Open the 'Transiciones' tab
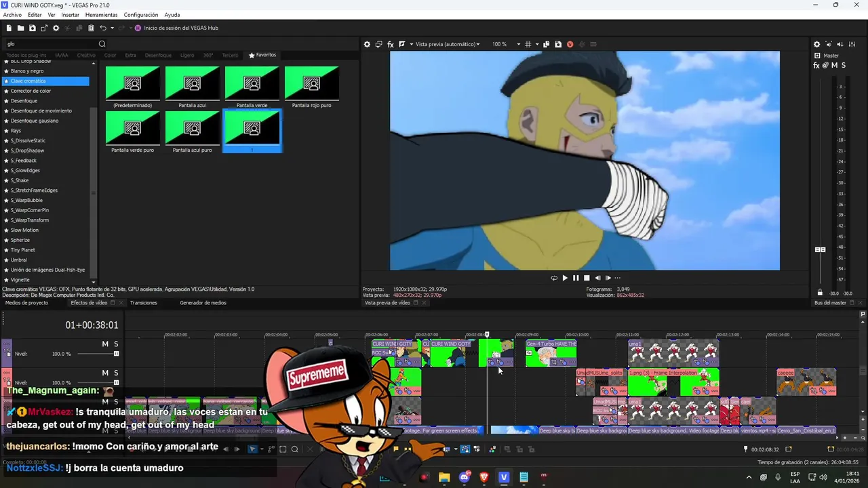 (144, 303)
